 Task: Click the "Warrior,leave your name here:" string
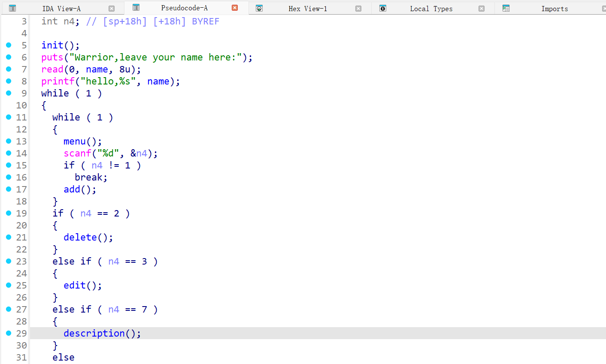pos(155,57)
